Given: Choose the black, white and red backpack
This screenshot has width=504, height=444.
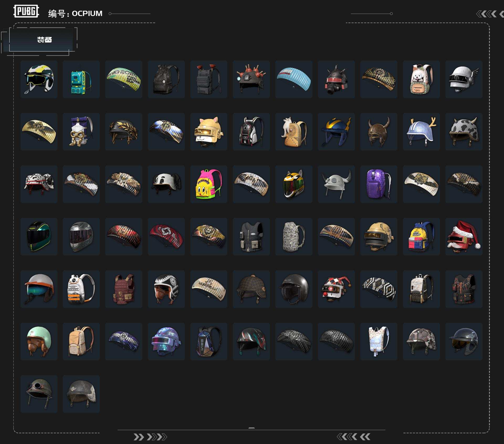Looking at the screenshot, I should tap(251, 132).
